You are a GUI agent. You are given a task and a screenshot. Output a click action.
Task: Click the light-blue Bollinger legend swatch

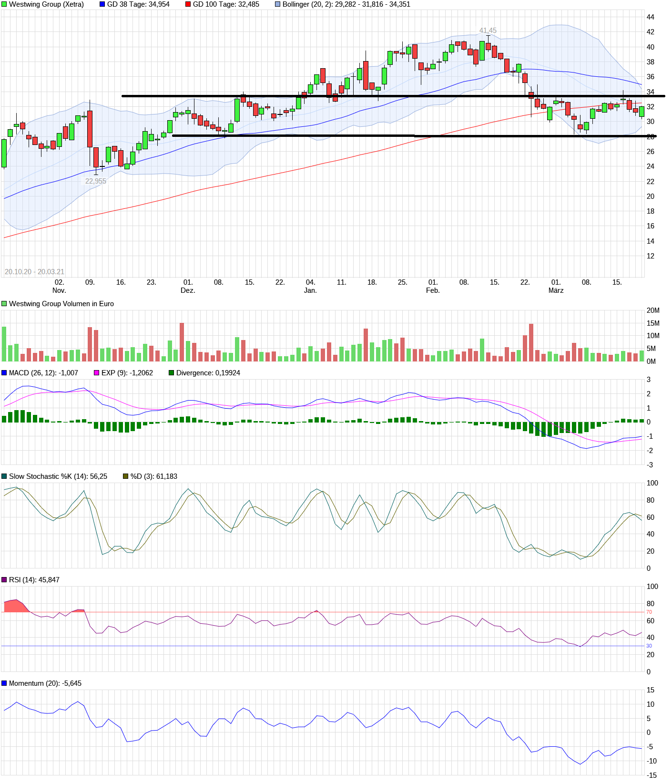(277, 4)
